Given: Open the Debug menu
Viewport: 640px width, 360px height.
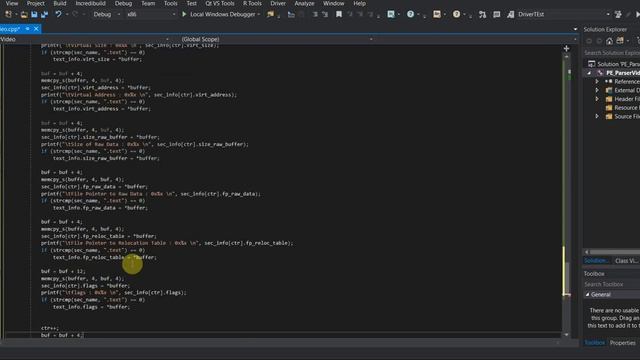Looking at the screenshot, I should [x=123, y=3].
